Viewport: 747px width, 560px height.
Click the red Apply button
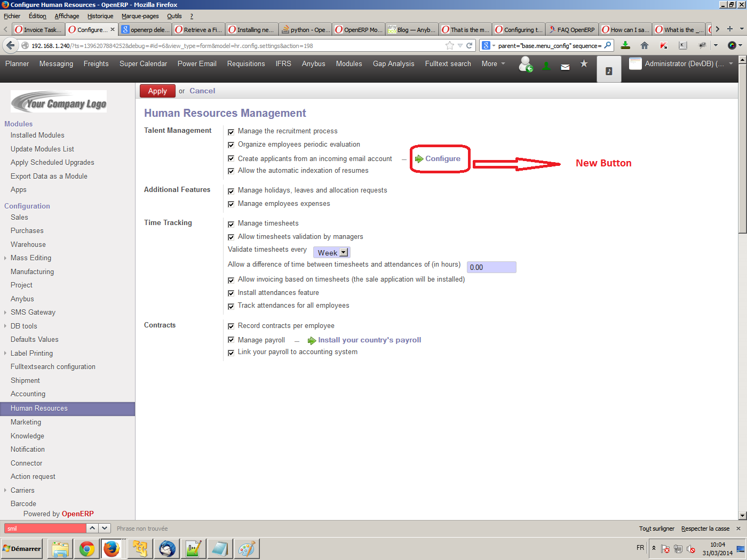(x=157, y=91)
